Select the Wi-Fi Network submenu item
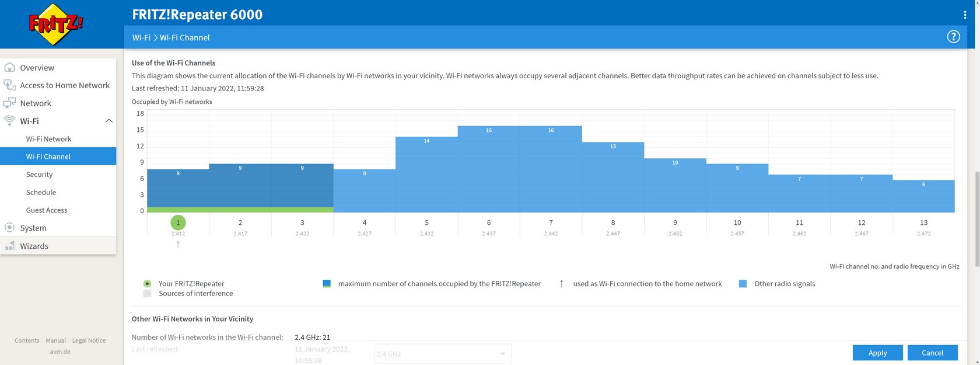The width and height of the screenshot is (980, 365). (x=58, y=138)
